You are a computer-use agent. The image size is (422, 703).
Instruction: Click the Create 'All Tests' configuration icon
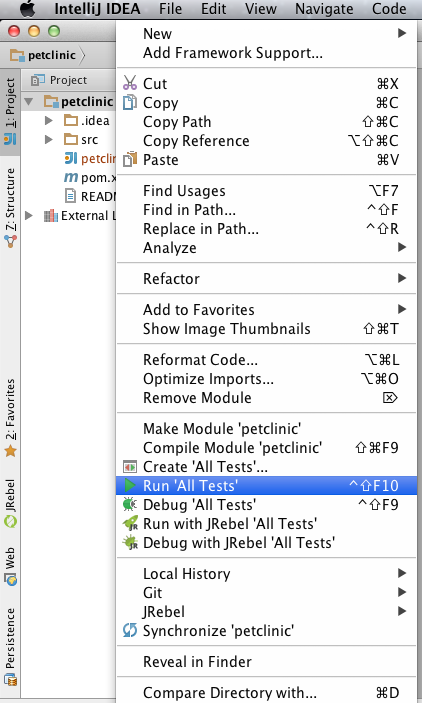tap(130, 467)
